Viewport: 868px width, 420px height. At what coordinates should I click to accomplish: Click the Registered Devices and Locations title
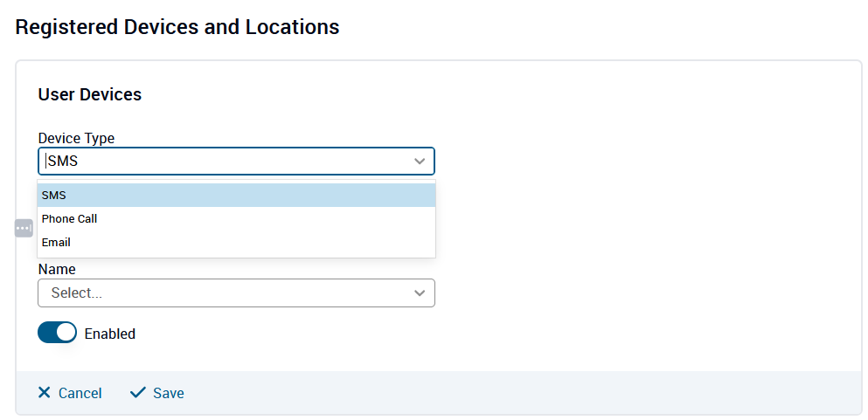coord(177,27)
